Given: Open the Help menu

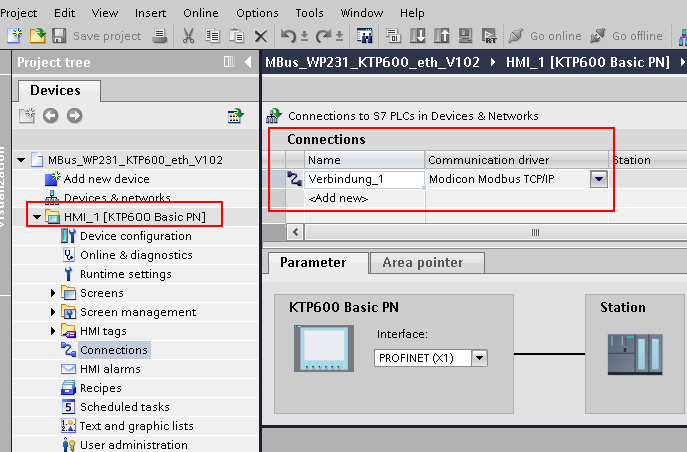Looking at the screenshot, I should coord(412,13).
